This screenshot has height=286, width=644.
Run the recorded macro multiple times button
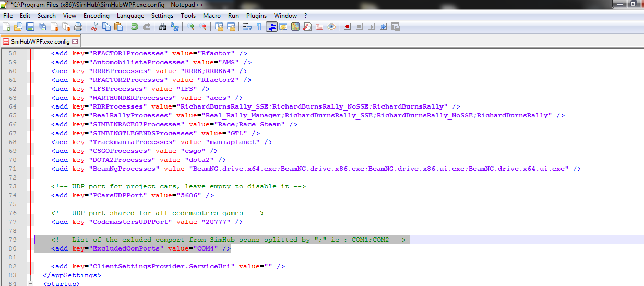(x=384, y=27)
